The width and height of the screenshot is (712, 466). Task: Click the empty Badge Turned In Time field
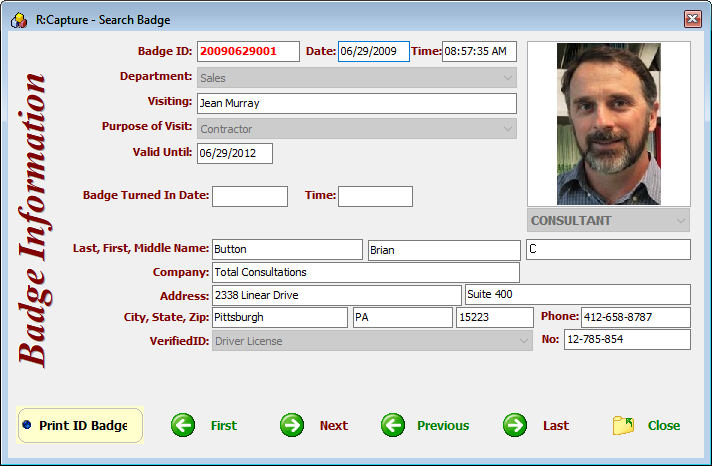375,196
